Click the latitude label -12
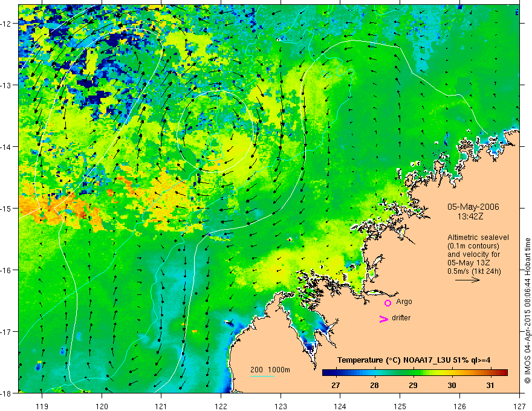The image size is (532, 411). [x=7, y=24]
